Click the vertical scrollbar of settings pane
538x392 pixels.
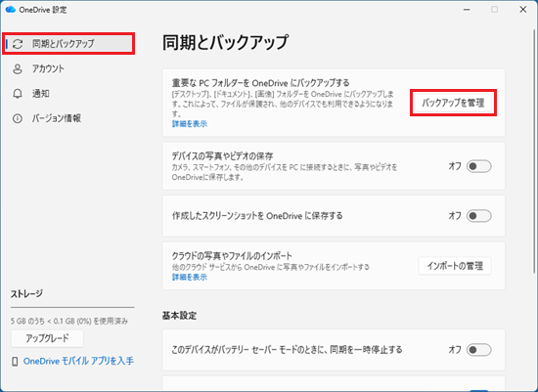tap(534, 151)
